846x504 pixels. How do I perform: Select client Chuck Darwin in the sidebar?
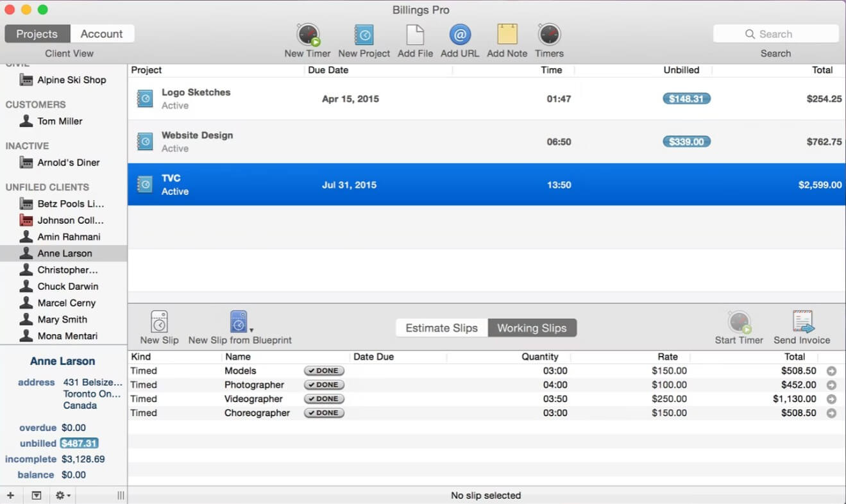click(x=69, y=286)
